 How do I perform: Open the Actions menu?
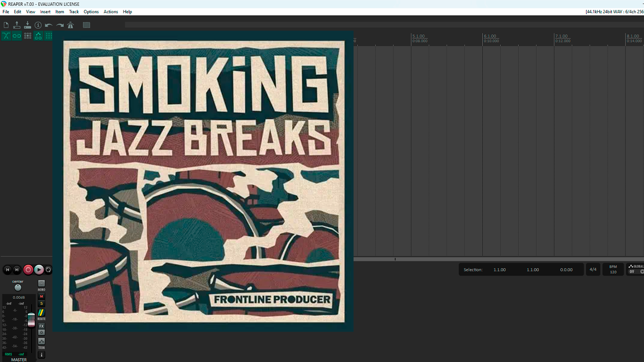point(111,12)
